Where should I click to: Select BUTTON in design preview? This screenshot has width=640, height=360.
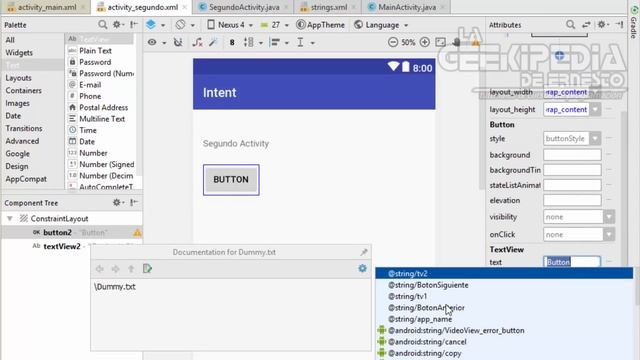point(231,180)
